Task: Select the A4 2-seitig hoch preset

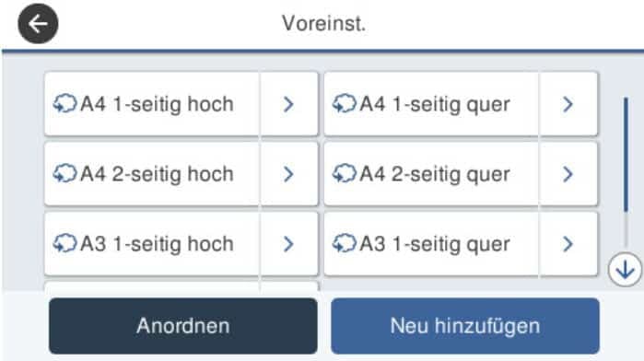Action: (x=152, y=174)
